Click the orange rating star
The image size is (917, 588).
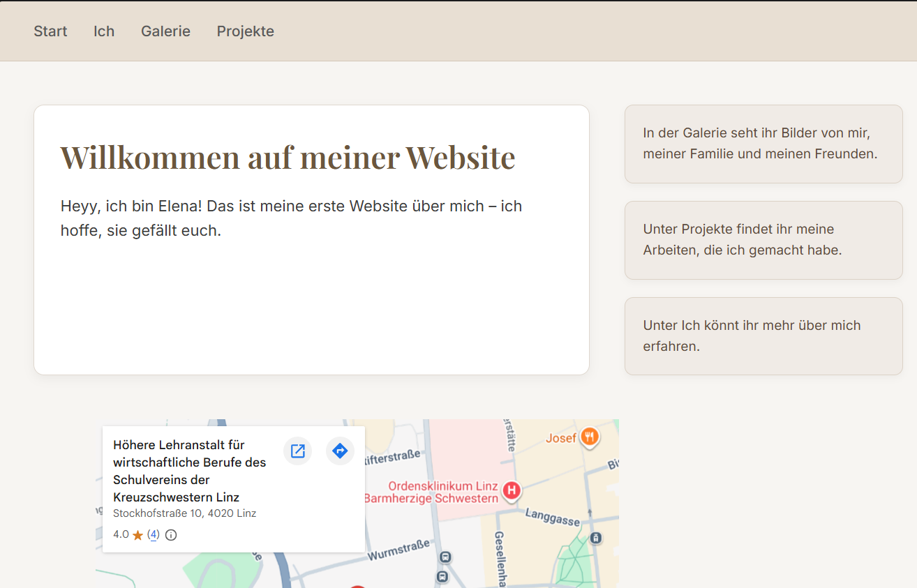(x=137, y=535)
